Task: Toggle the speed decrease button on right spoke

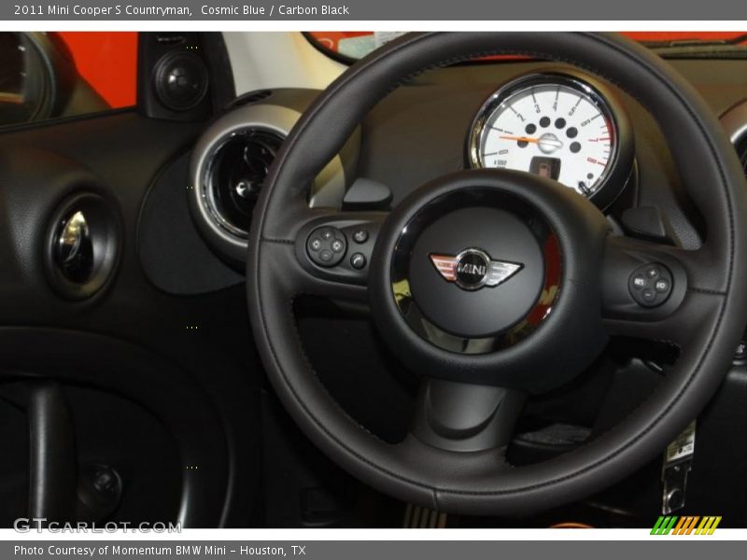Action: click(648, 295)
